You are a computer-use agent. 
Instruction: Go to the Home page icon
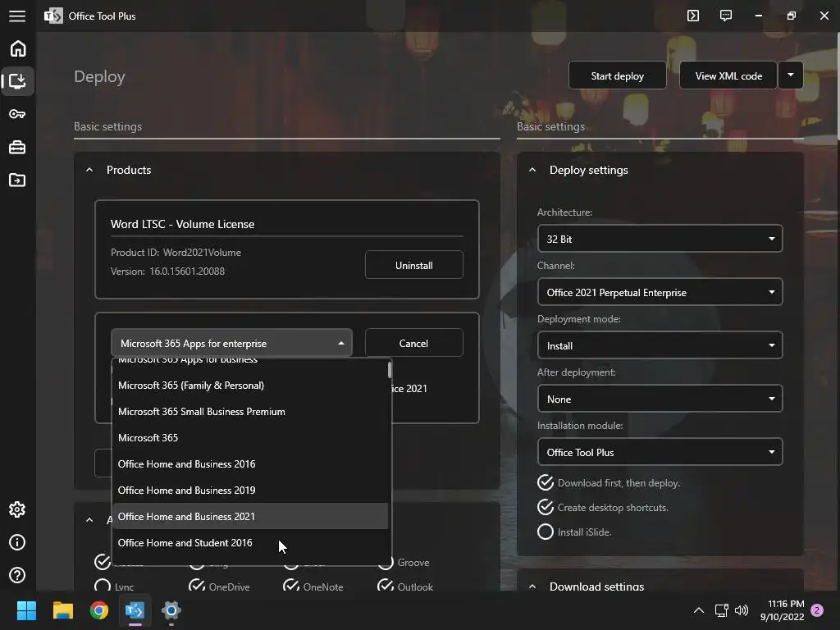click(18, 48)
